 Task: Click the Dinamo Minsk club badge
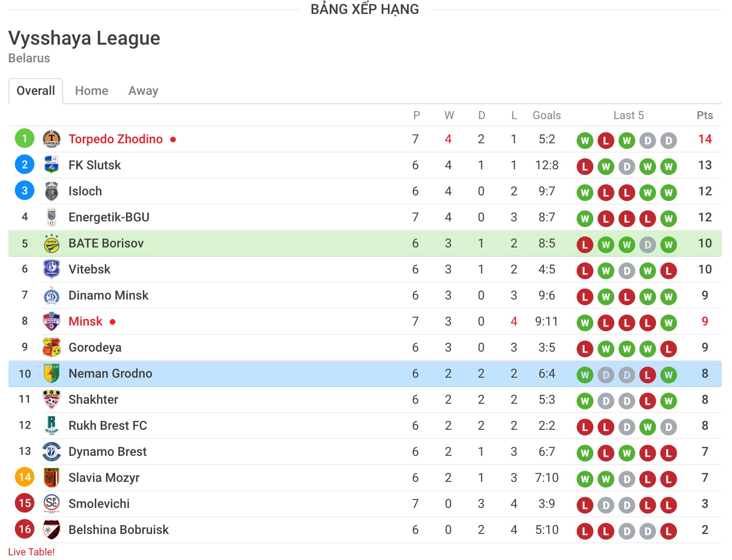52,295
